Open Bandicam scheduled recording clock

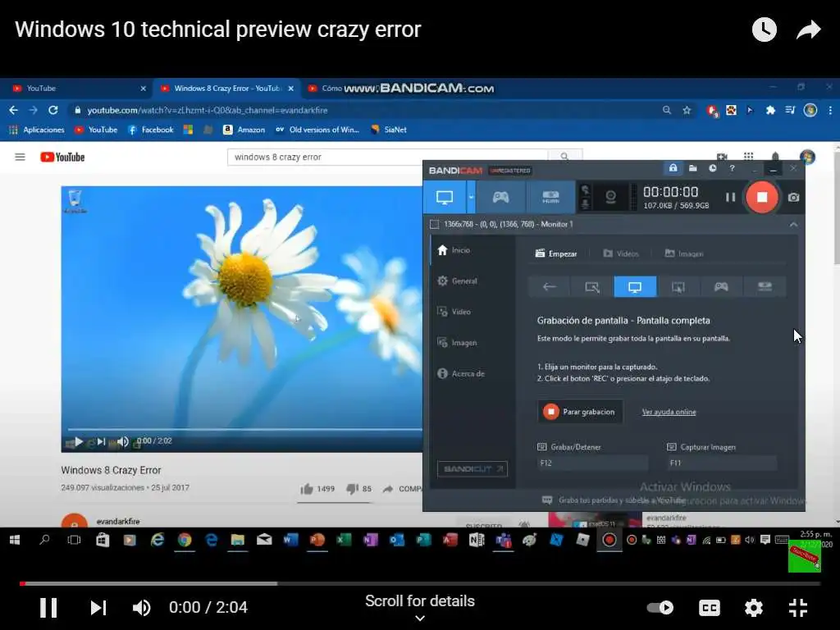[713, 168]
